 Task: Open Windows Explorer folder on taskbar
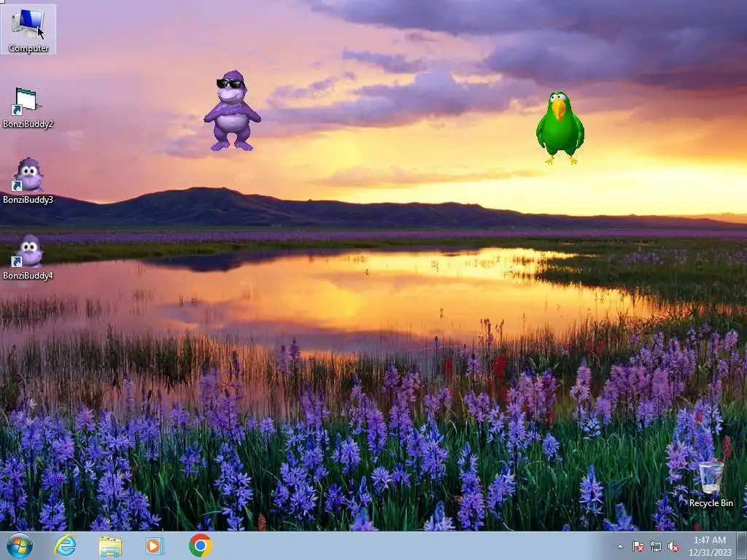coord(110,545)
